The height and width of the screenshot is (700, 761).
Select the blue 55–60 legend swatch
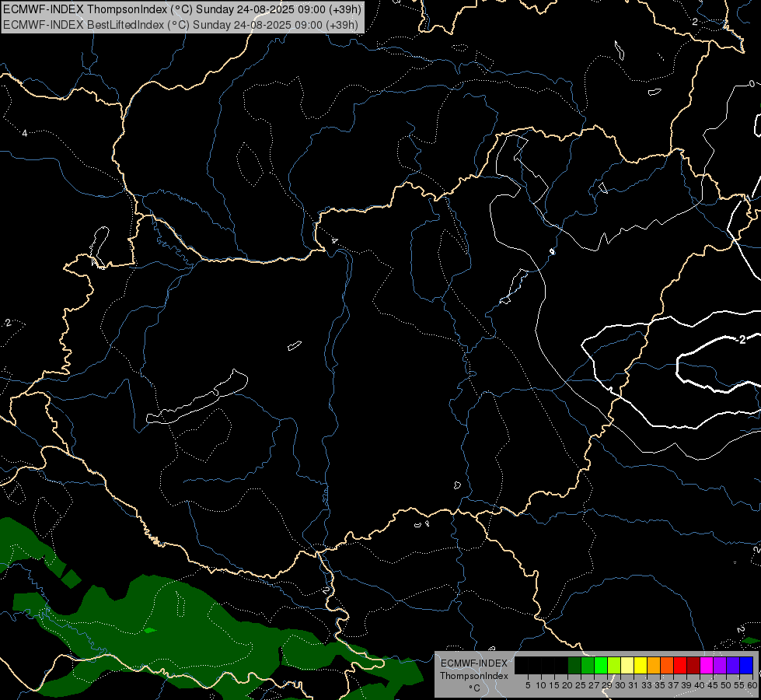pos(746,665)
